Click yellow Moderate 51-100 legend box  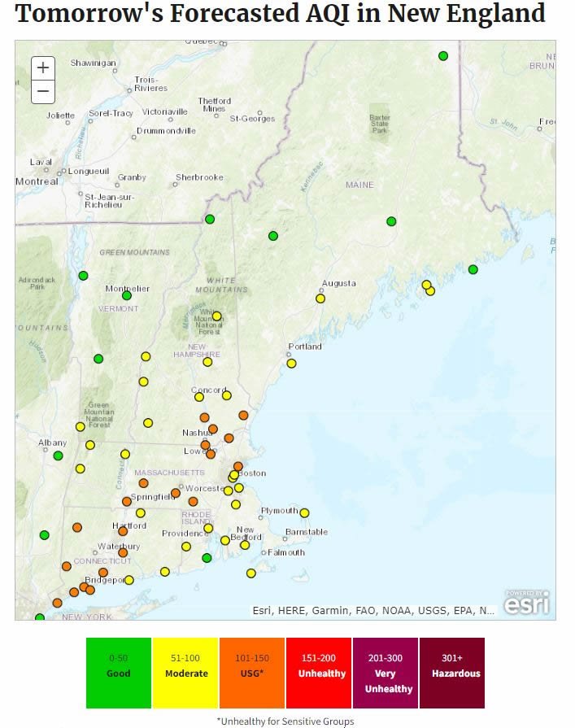tap(186, 673)
